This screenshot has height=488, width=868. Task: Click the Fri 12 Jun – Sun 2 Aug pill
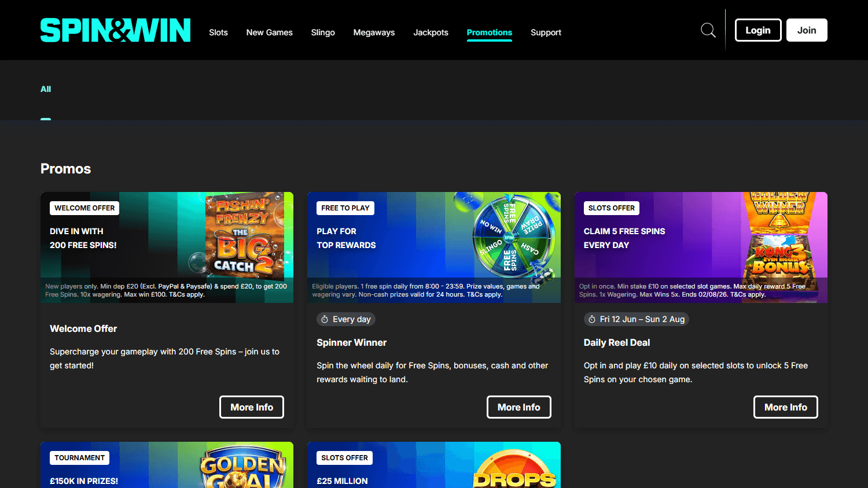point(637,319)
